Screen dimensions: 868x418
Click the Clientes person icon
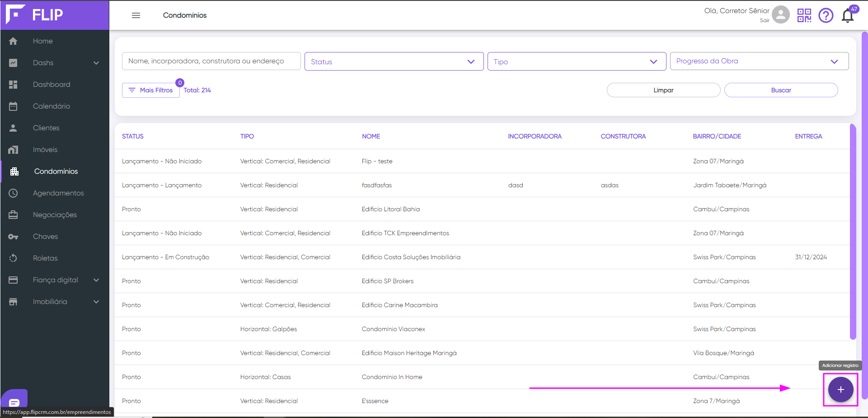click(x=13, y=128)
